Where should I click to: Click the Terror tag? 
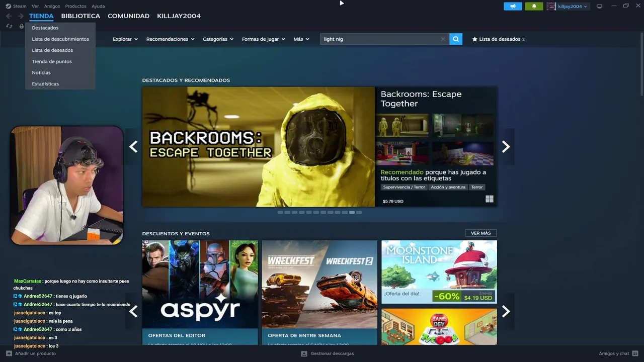(x=477, y=187)
